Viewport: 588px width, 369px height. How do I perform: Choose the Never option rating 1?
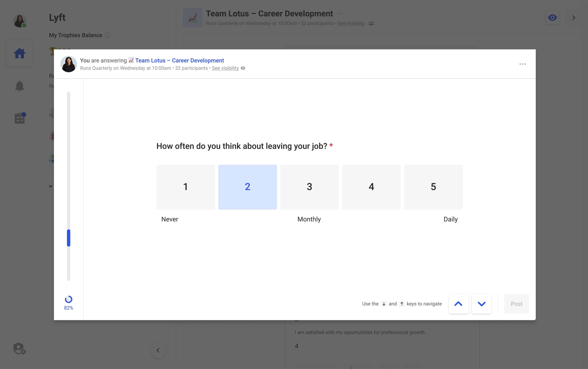(186, 187)
